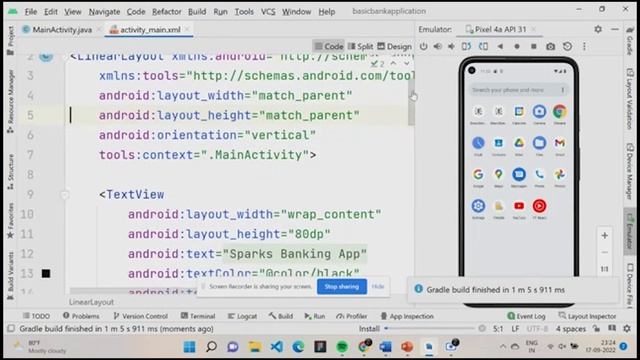Click emulator Home circle button
Image resolution: width=640 pixels, height=360 pixels.
(x=517, y=47)
